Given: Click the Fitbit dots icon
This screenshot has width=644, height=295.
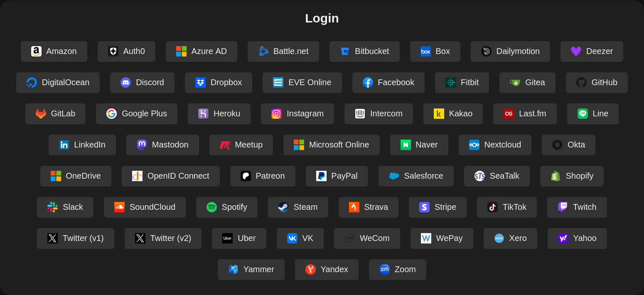Looking at the screenshot, I should tap(450, 83).
